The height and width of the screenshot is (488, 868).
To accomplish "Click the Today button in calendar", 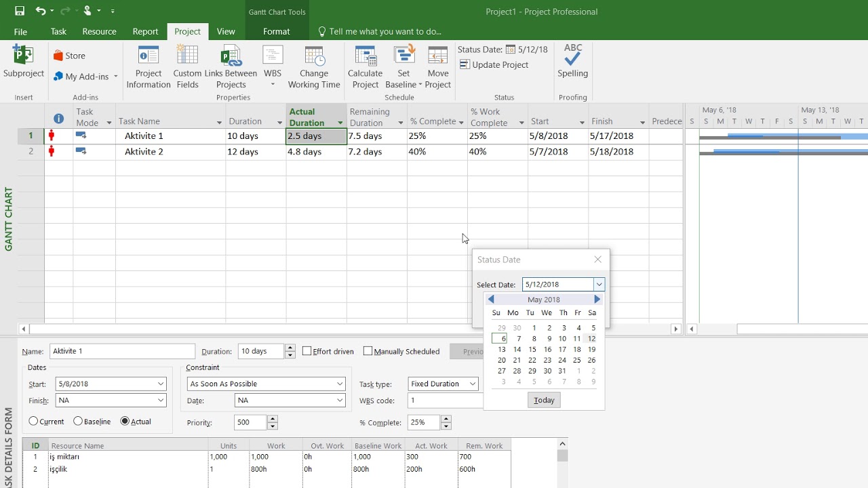I will pyautogui.click(x=544, y=400).
